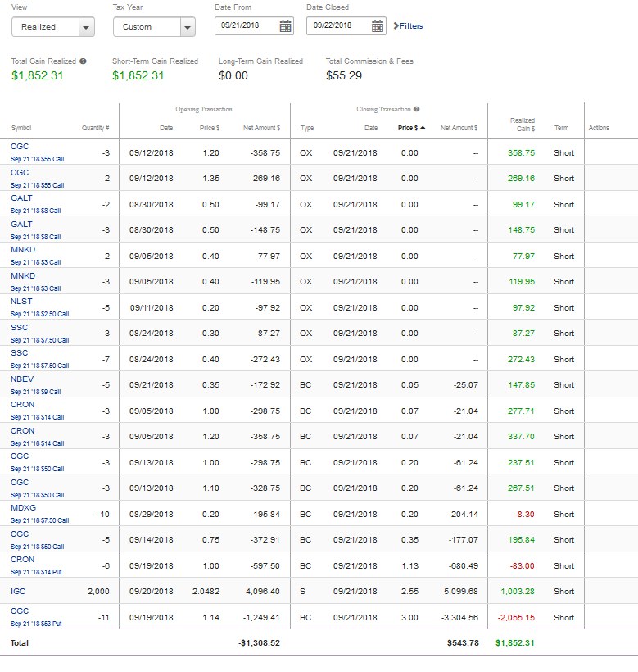This screenshot has width=638, height=672.
Task: Open the NLST symbol link
Action: point(21,302)
